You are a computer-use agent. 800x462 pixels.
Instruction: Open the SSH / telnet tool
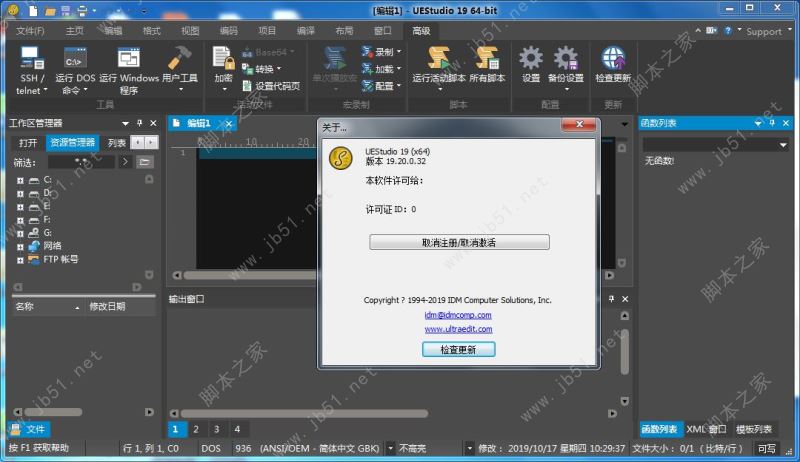click(32, 70)
